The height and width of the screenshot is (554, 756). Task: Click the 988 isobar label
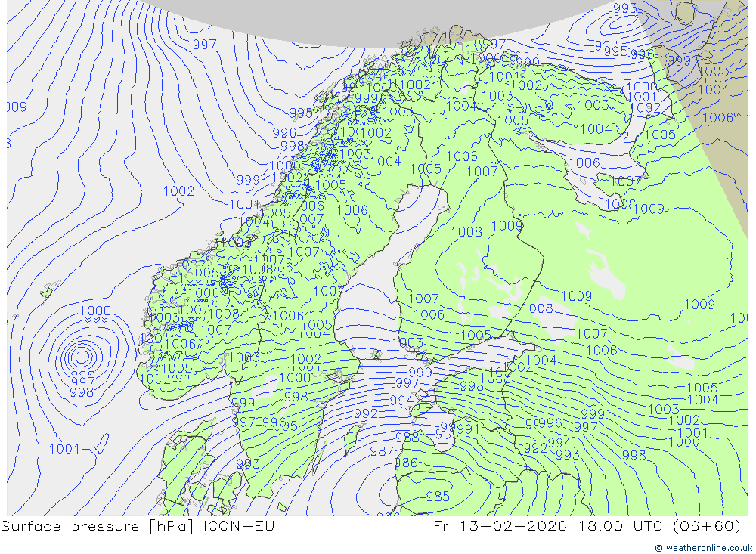coord(407,438)
